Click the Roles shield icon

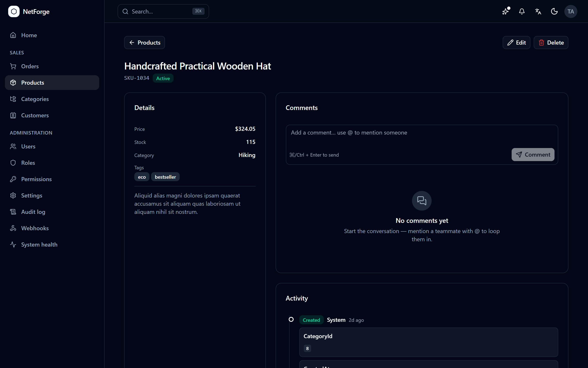(x=13, y=163)
